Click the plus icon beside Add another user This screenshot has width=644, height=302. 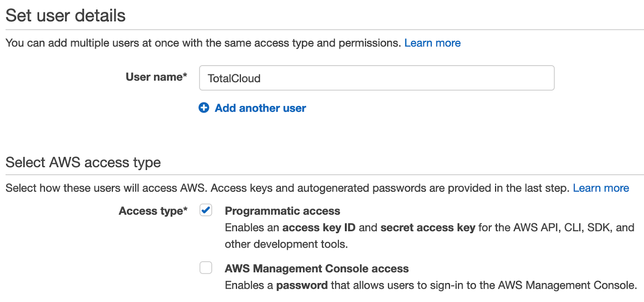tap(204, 108)
